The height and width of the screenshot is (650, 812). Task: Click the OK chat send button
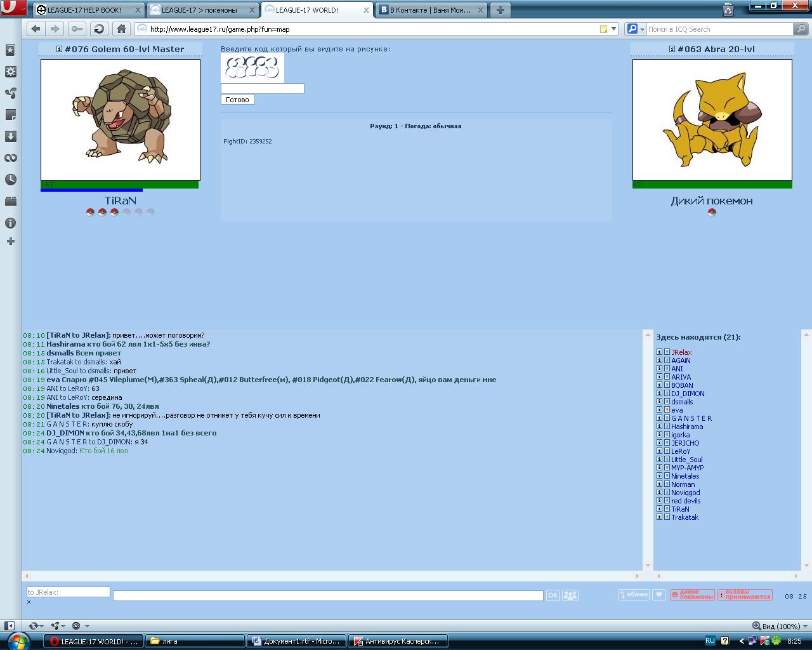point(552,595)
